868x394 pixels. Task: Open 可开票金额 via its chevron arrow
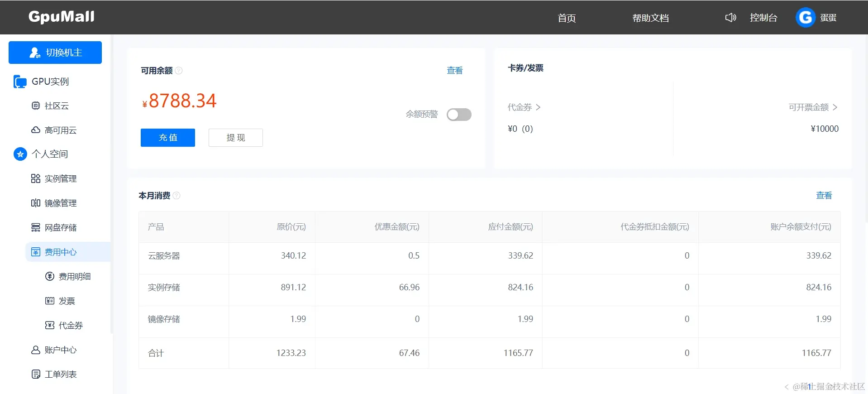[835, 107]
